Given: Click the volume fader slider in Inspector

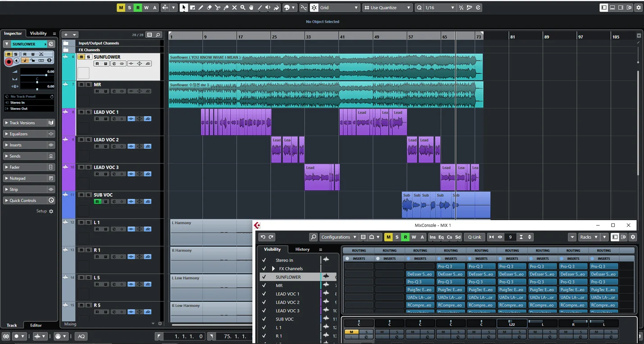Looking at the screenshot, I should 37,75.
